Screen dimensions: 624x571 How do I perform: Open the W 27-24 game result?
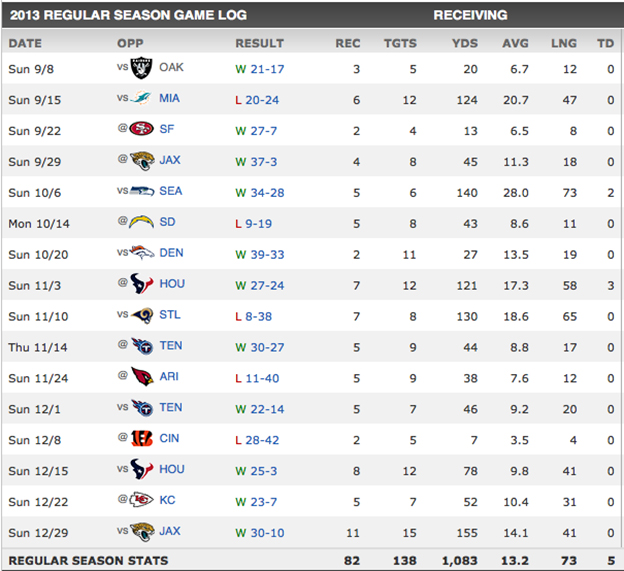(260, 286)
